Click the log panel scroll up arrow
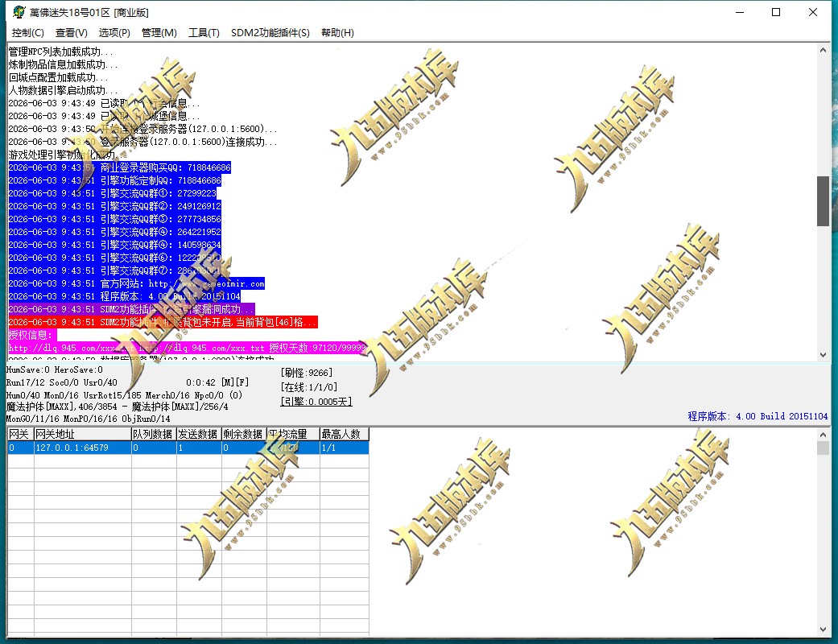This screenshot has height=644, width=838. (x=823, y=50)
